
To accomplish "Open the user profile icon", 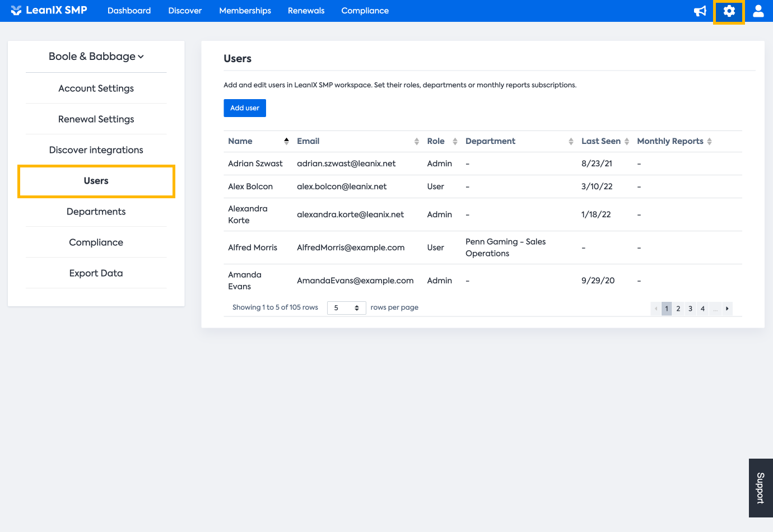I will click(x=758, y=11).
